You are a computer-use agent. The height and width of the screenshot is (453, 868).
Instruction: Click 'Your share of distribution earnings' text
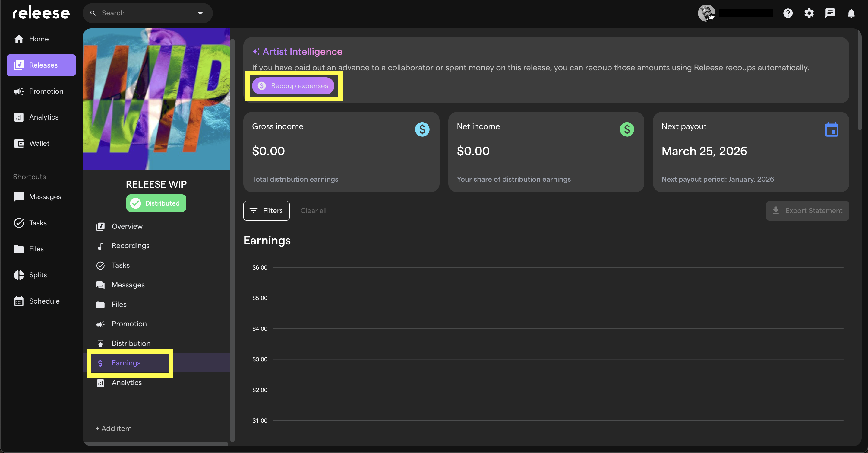tap(514, 180)
